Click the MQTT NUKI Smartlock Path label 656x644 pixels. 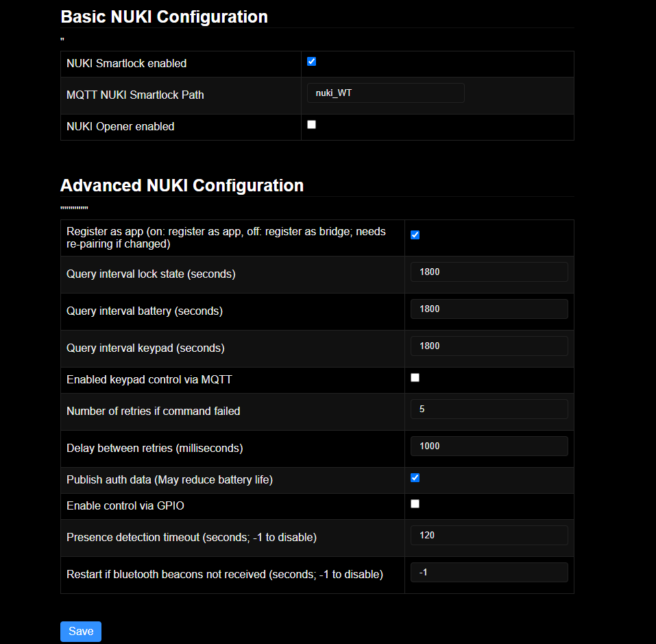tap(135, 95)
